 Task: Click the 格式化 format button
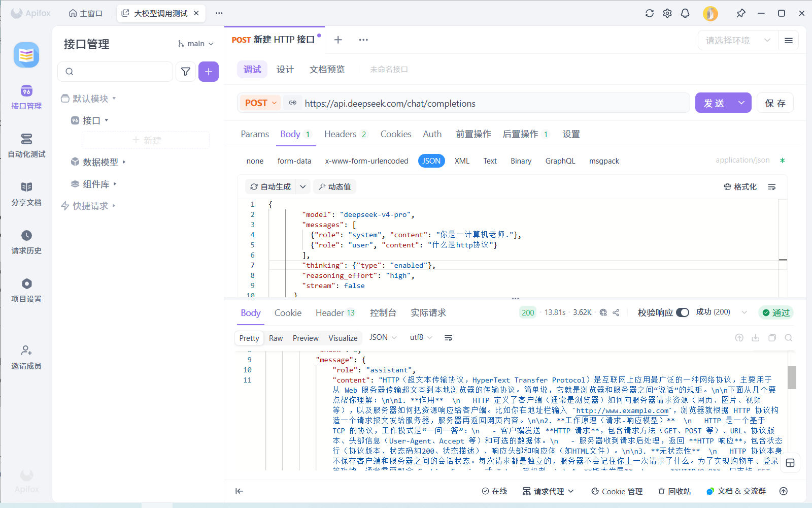click(x=740, y=187)
